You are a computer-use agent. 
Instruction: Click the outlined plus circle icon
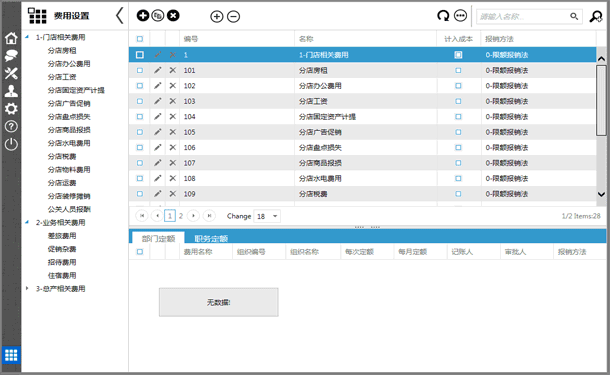(217, 16)
